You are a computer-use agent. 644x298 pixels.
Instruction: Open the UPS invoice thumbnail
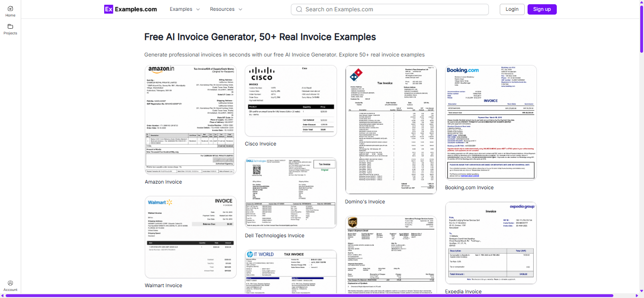(x=391, y=255)
